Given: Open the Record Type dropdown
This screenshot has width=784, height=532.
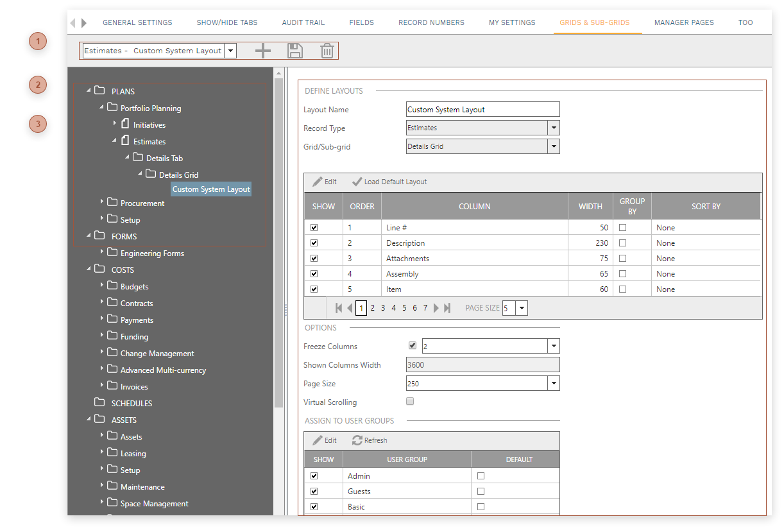Looking at the screenshot, I should click(x=553, y=128).
